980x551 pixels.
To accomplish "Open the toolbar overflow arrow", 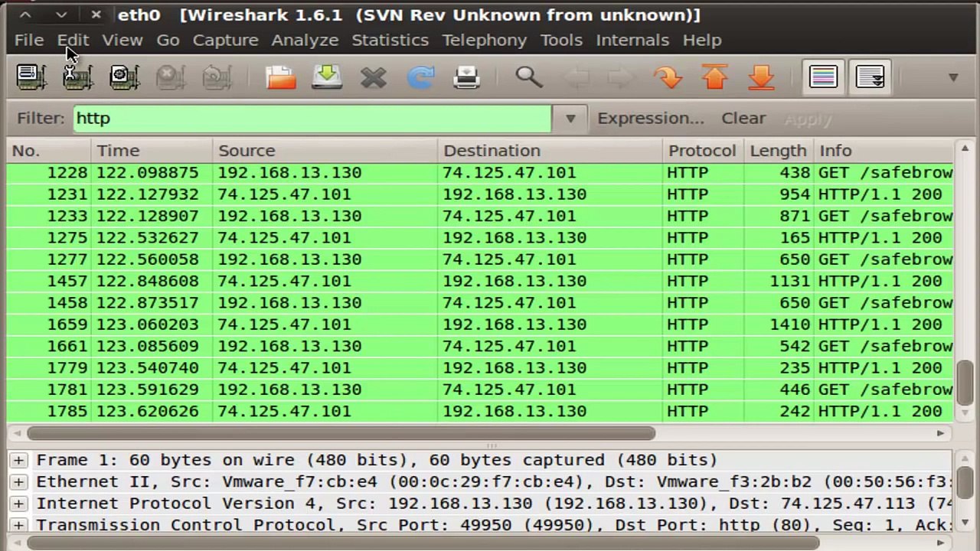I will pos(953,77).
